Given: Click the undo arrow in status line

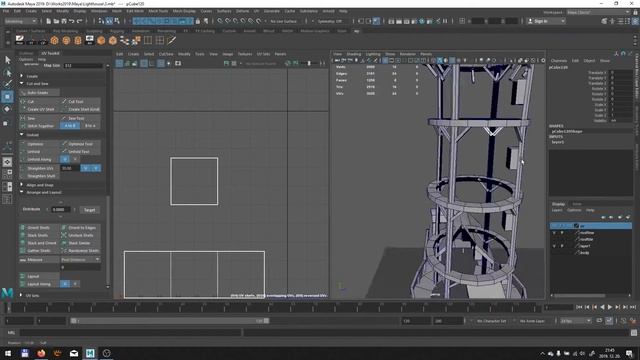Looking at the screenshot, I should pos(72,21).
